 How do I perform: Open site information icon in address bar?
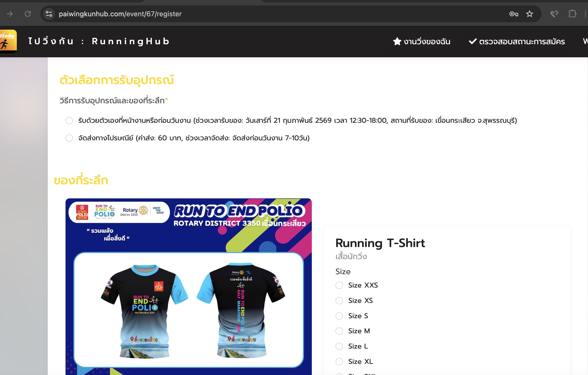(49, 14)
